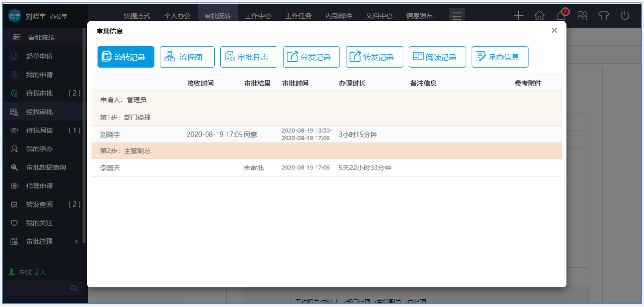The height and width of the screenshot is (307, 644).
Task: Open 工作中心 in top navigation
Action: click(x=258, y=16)
